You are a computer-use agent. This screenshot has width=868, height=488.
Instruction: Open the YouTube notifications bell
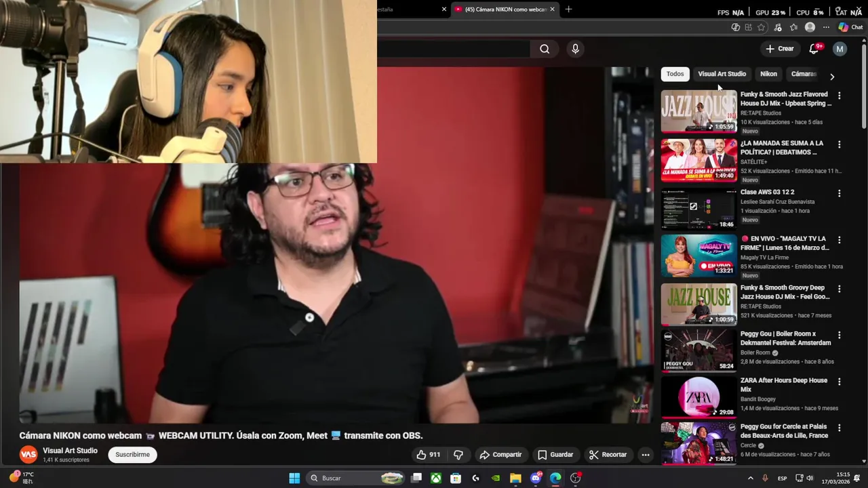click(x=814, y=49)
